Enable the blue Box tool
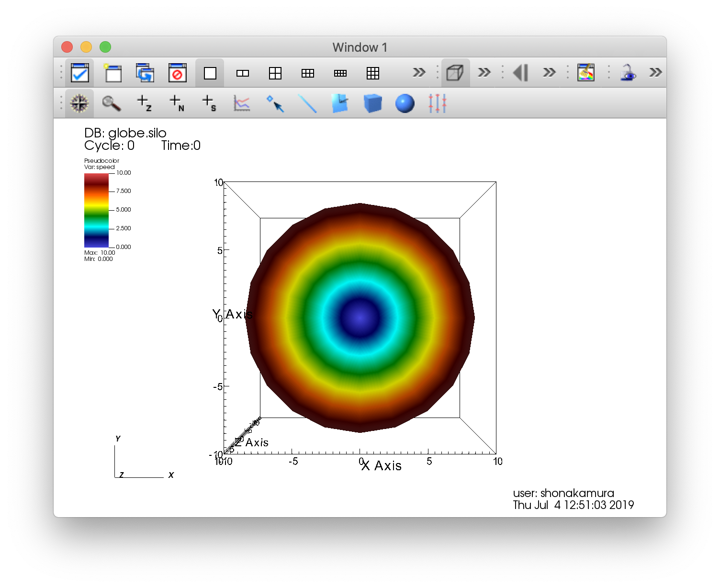Image resolution: width=720 pixels, height=588 pixels. tap(372, 103)
